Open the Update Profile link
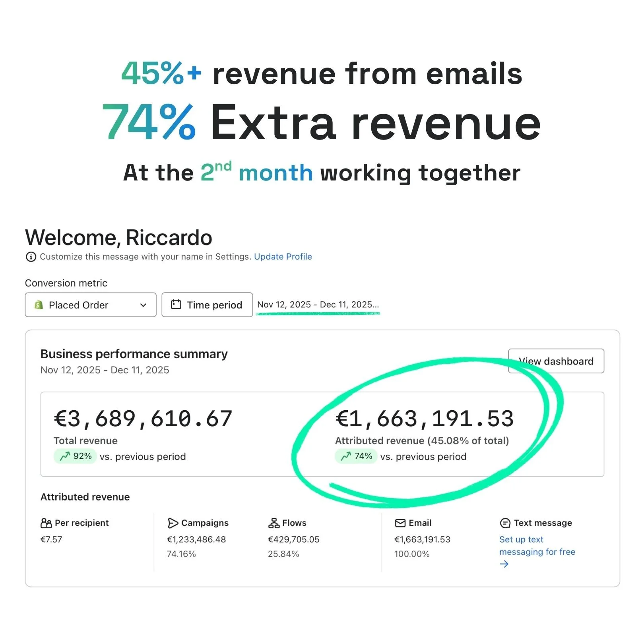644x644 pixels. tap(283, 257)
